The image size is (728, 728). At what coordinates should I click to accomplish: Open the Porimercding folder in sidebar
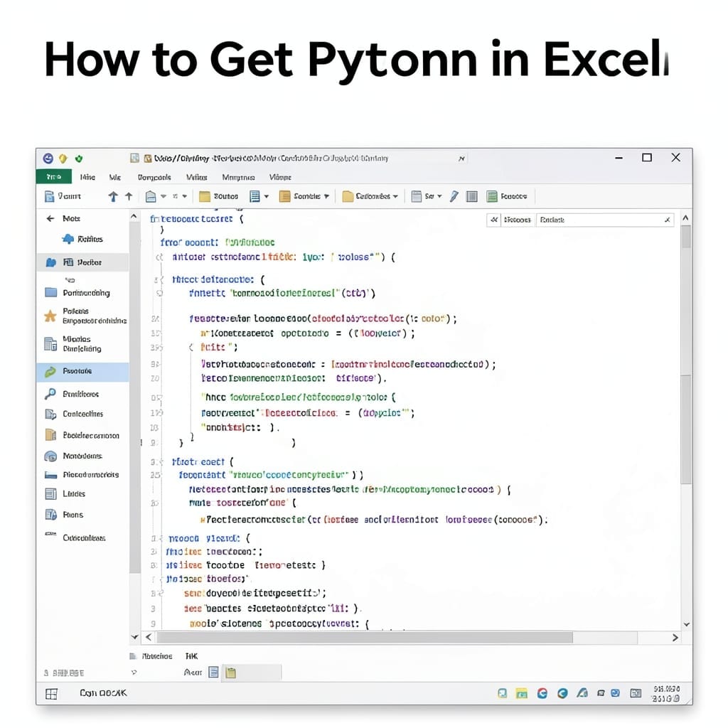click(77, 292)
